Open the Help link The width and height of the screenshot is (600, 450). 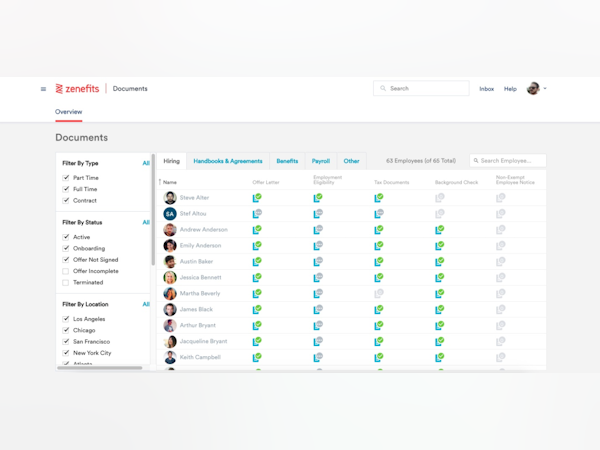[x=510, y=89]
